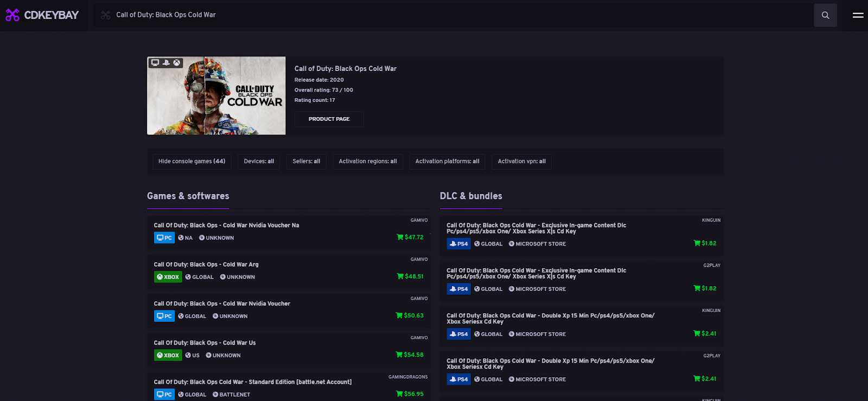Image resolution: width=868 pixels, height=401 pixels.
Task: Expand the Activation platforms: all filter
Action: pos(448,161)
